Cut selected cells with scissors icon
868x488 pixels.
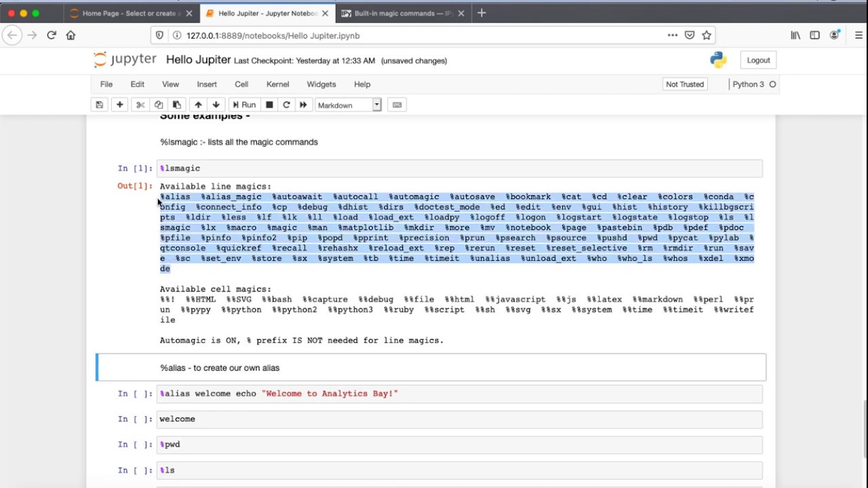(x=140, y=105)
